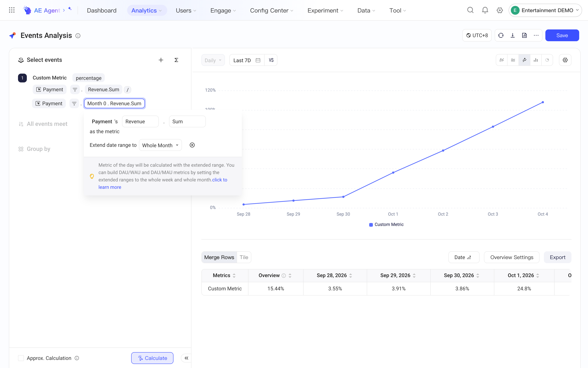Select the line chart type icon
This screenshot has height=368, width=588.
[x=501, y=60]
